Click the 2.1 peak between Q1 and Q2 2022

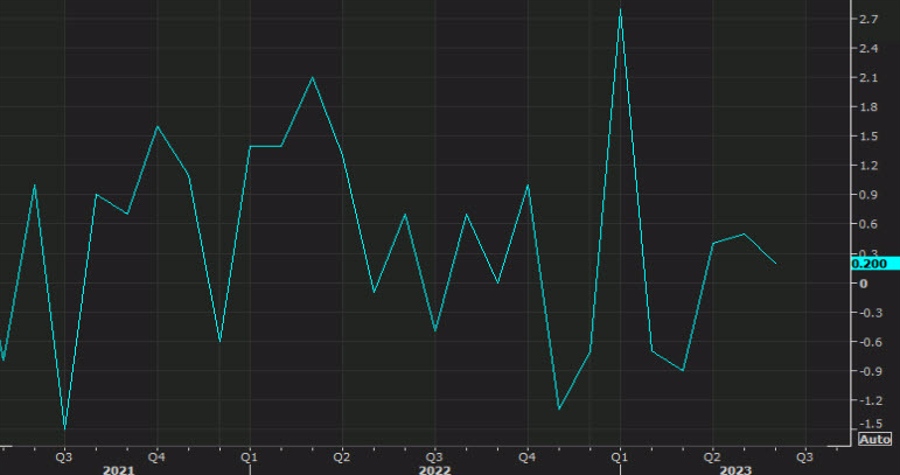tap(312, 77)
